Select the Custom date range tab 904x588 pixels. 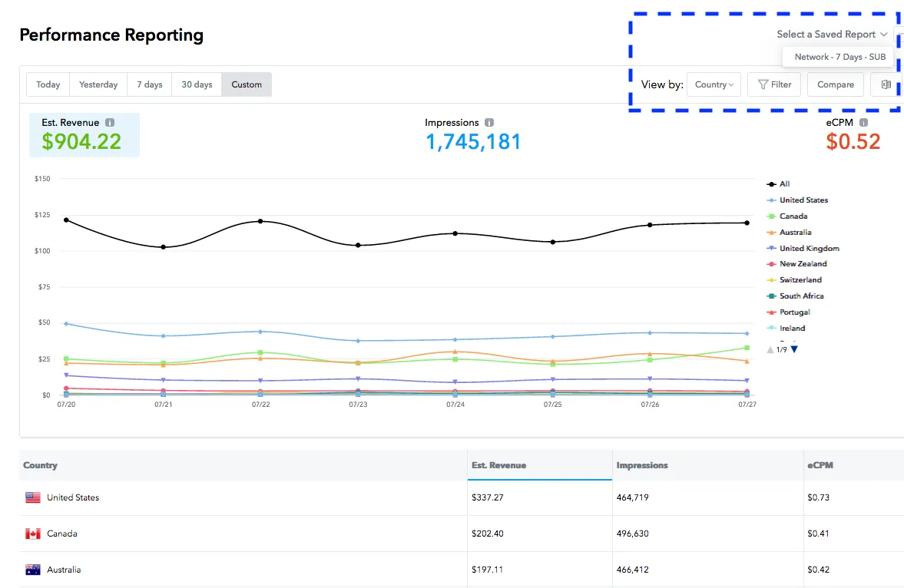click(247, 84)
